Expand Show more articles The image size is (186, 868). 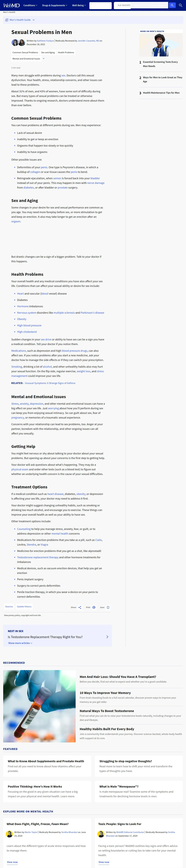click(x=20, y=643)
